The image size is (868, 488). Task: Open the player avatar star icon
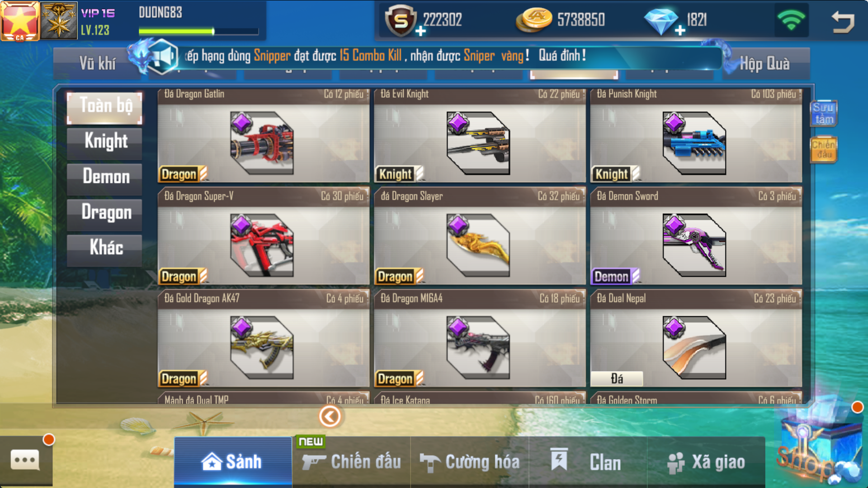point(20,21)
